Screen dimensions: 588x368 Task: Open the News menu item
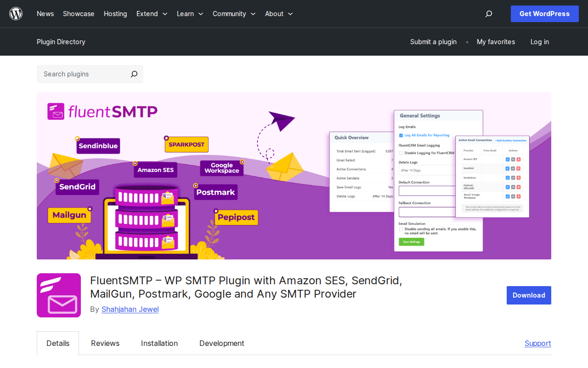[45, 14]
